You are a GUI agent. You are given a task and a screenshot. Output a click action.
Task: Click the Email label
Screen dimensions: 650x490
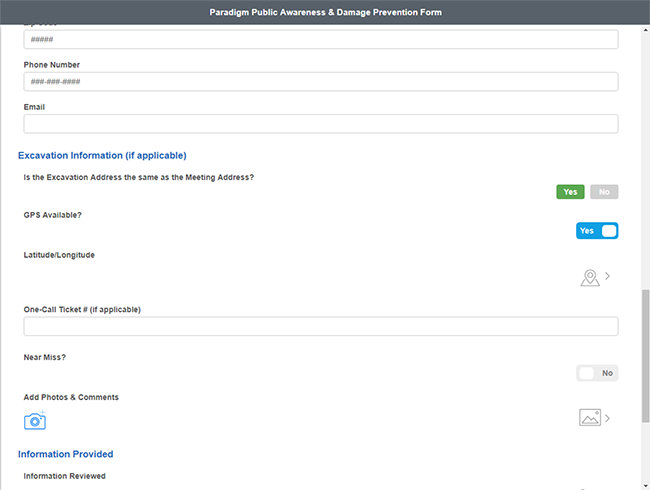point(34,107)
